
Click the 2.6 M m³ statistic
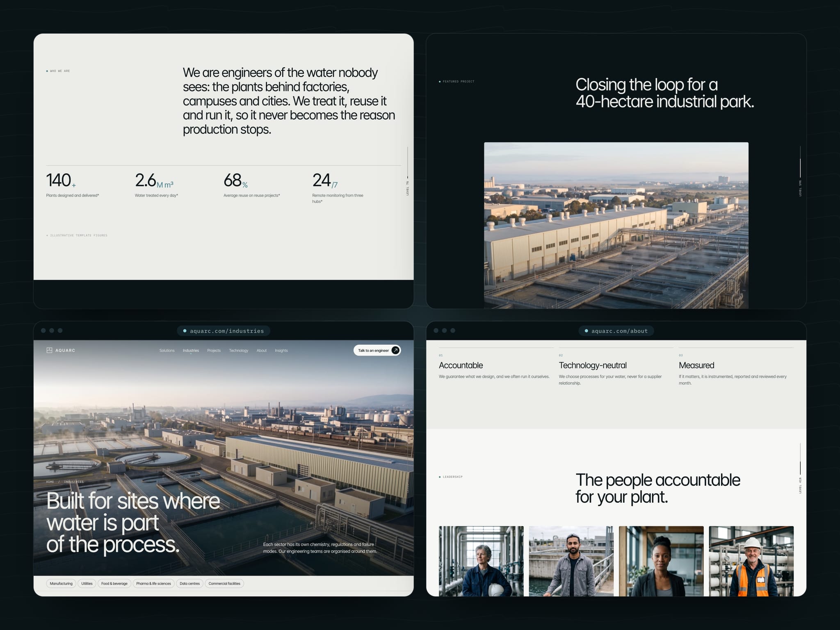click(156, 185)
